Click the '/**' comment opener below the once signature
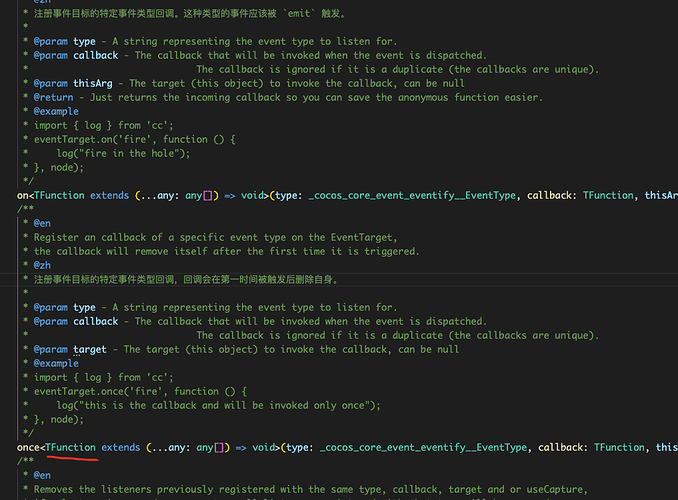Viewport: 678px width, 500px height. (x=25, y=461)
